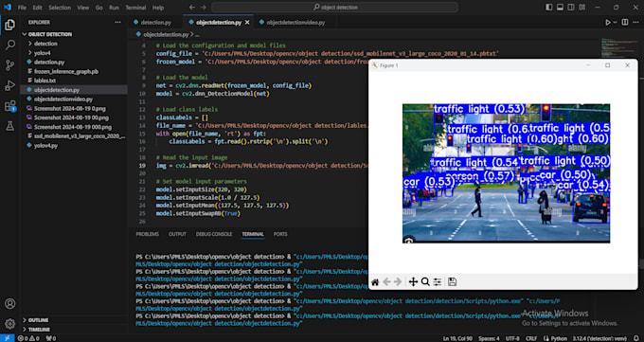
Task: Expand the detection folder
Action: [74, 44]
